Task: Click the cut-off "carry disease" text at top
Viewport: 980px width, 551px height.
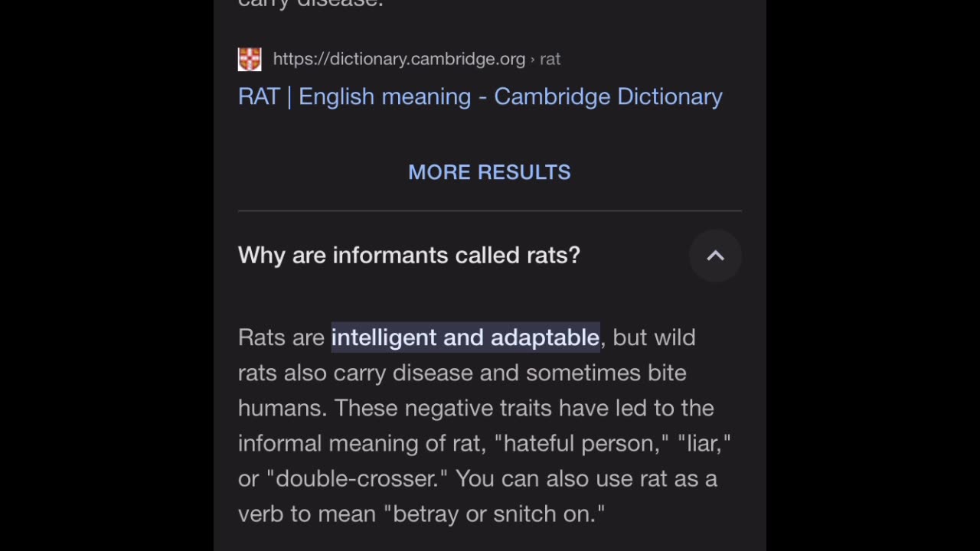Action: point(310,3)
